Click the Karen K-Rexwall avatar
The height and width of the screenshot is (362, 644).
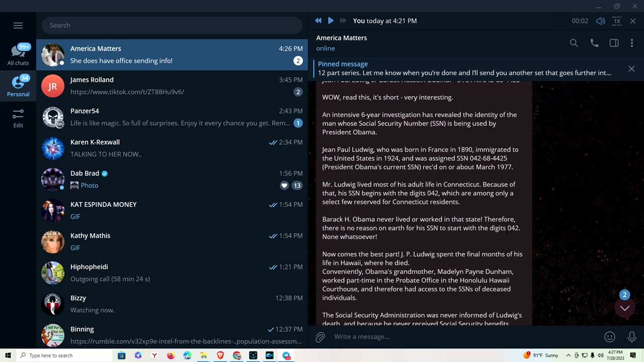(x=53, y=148)
